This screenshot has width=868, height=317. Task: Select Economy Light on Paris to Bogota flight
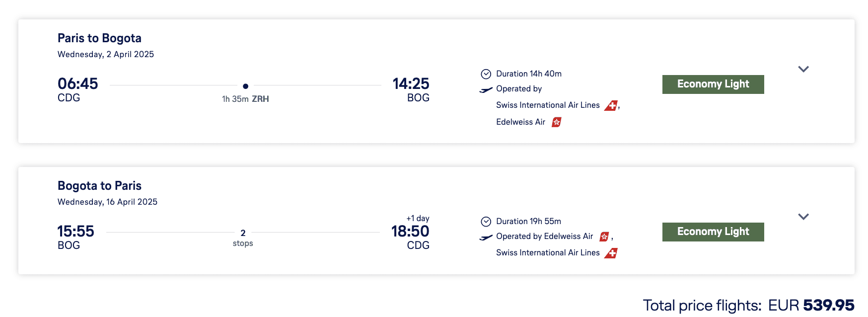point(713,84)
